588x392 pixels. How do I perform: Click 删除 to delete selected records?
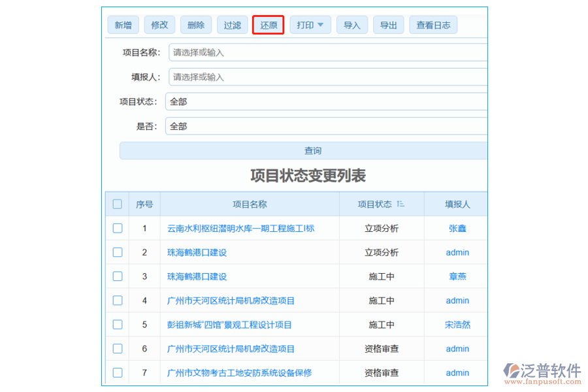(196, 24)
